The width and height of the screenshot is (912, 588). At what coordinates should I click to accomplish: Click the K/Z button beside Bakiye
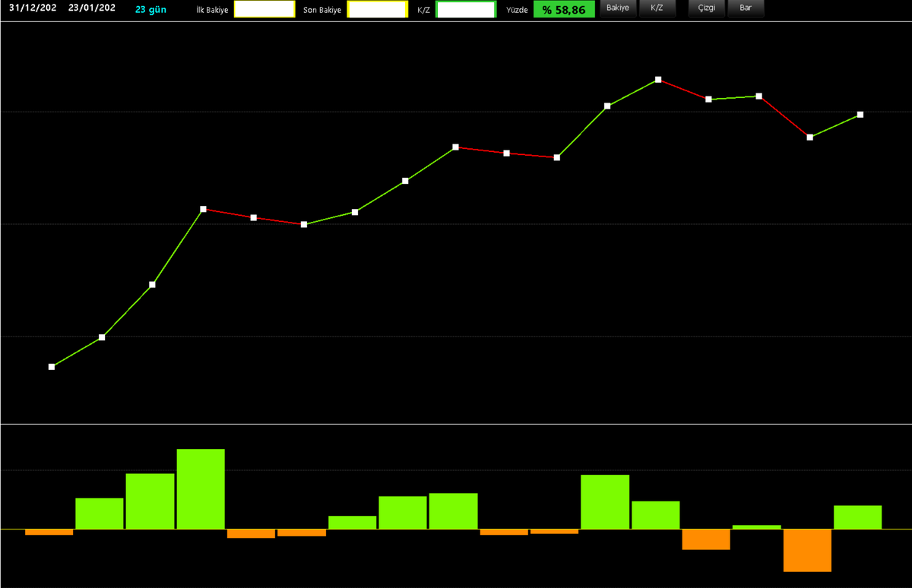coord(657,8)
